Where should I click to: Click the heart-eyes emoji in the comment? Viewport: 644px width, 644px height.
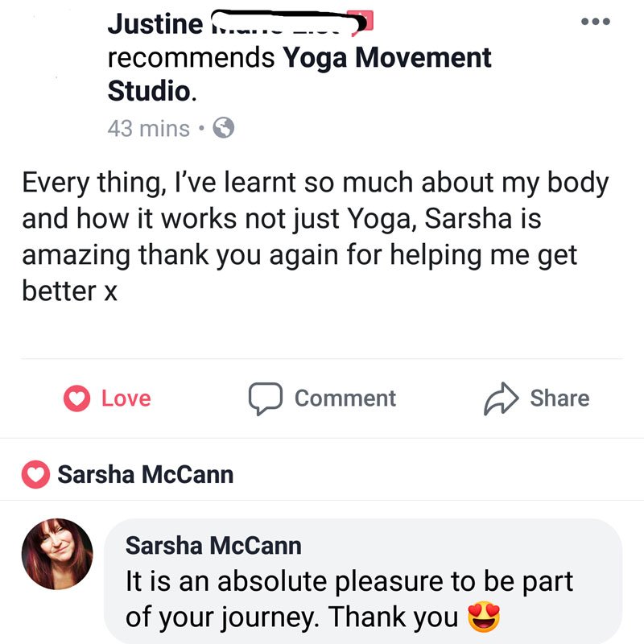point(484,617)
